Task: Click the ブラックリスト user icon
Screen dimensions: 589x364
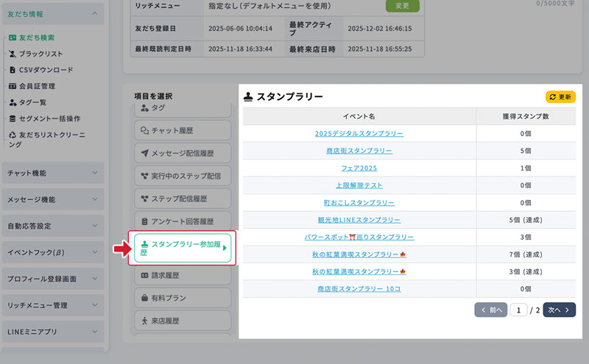Action: point(12,54)
